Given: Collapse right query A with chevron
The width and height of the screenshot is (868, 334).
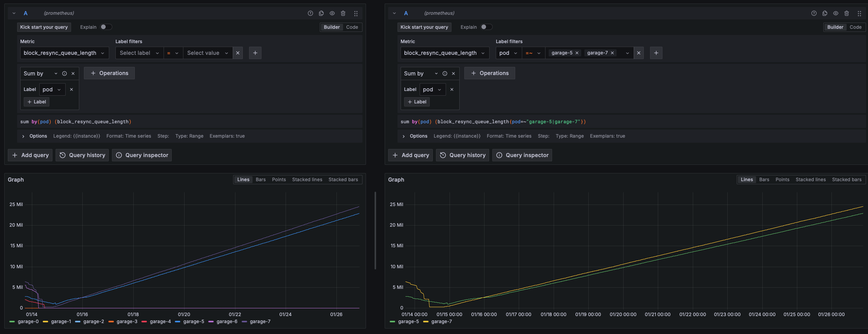Looking at the screenshot, I should pyautogui.click(x=394, y=13).
